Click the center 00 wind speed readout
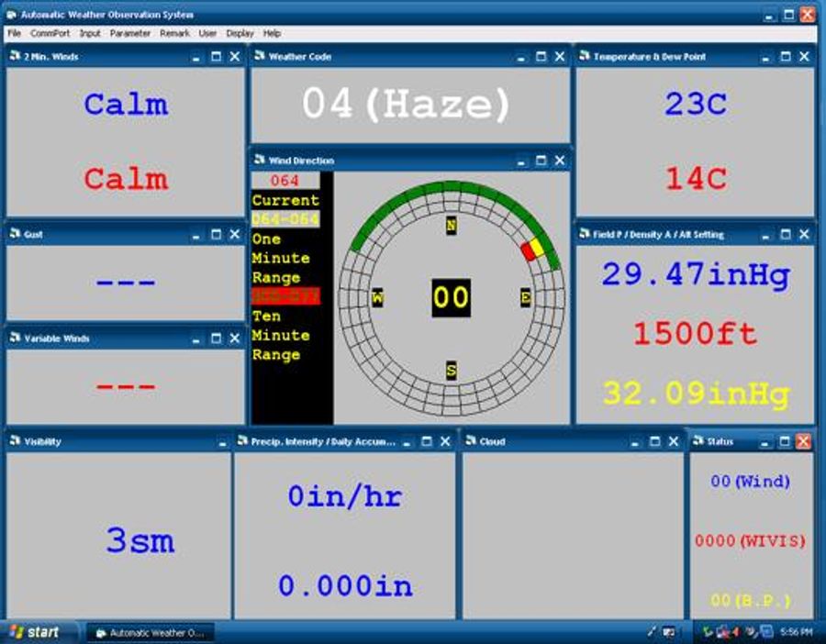This screenshot has width=826, height=644. click(x=451, y=297)
